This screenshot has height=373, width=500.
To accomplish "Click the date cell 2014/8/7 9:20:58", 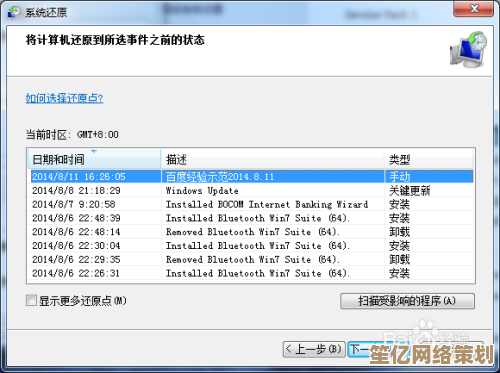I will pyautogui.click(x=74, y=204).
